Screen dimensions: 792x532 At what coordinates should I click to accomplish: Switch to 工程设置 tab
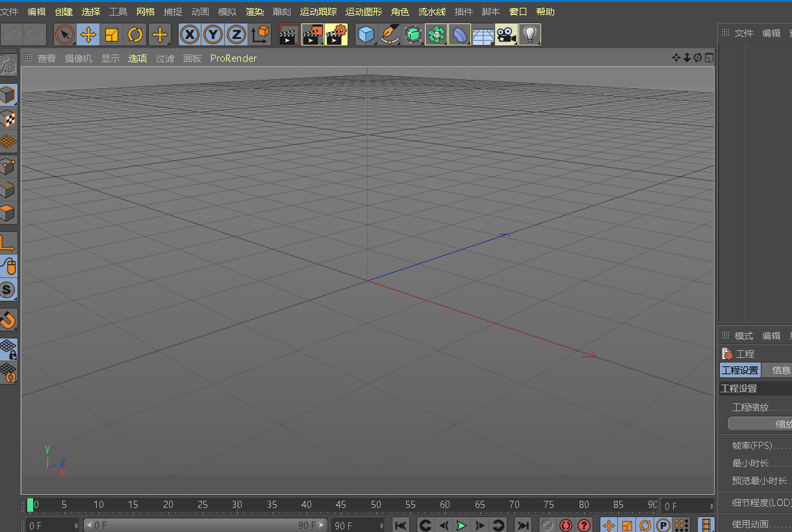tap(740, 370)
